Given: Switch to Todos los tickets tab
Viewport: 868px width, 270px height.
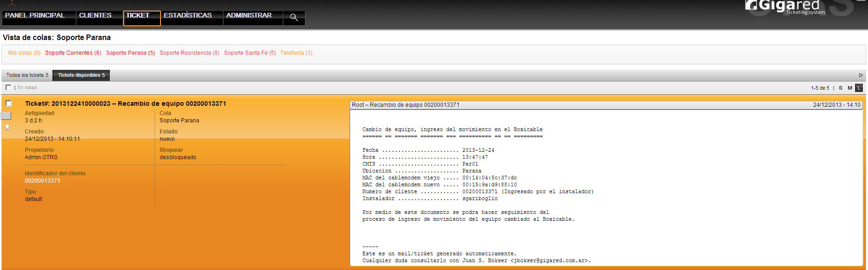Looking at the screenshot, I should (27, 75).
